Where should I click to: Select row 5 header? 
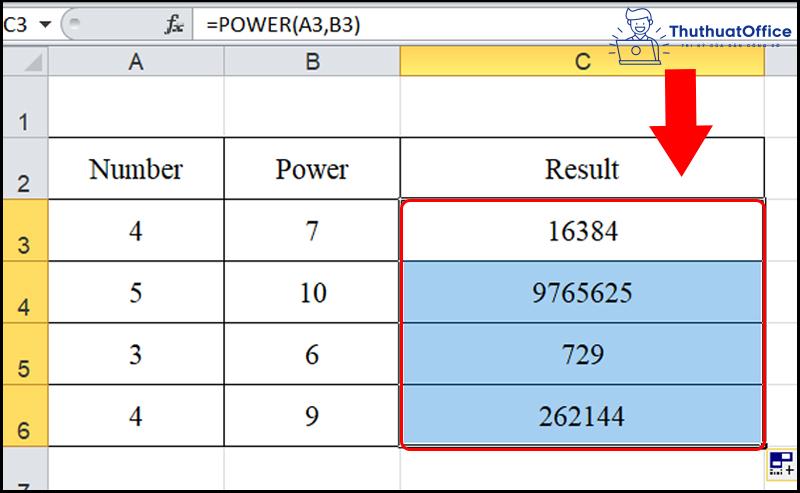(x=26, y=354)
